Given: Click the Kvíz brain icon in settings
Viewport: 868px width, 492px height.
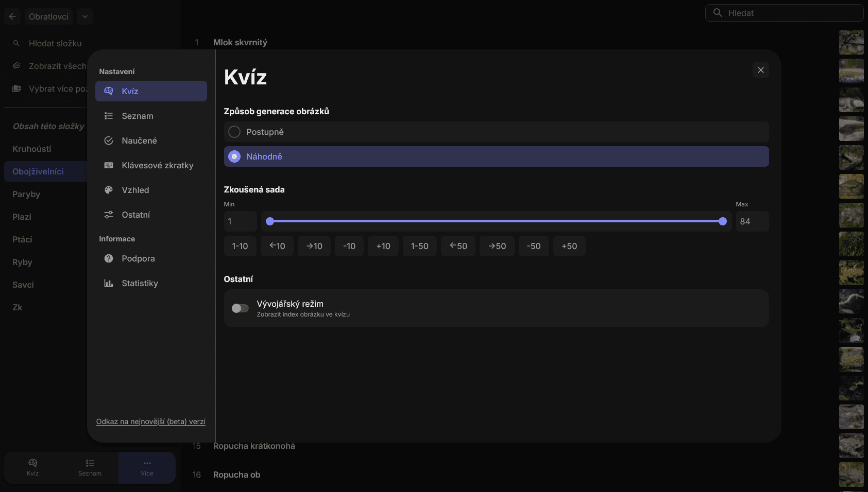Looking at the screenshot, I should [109, 91].
